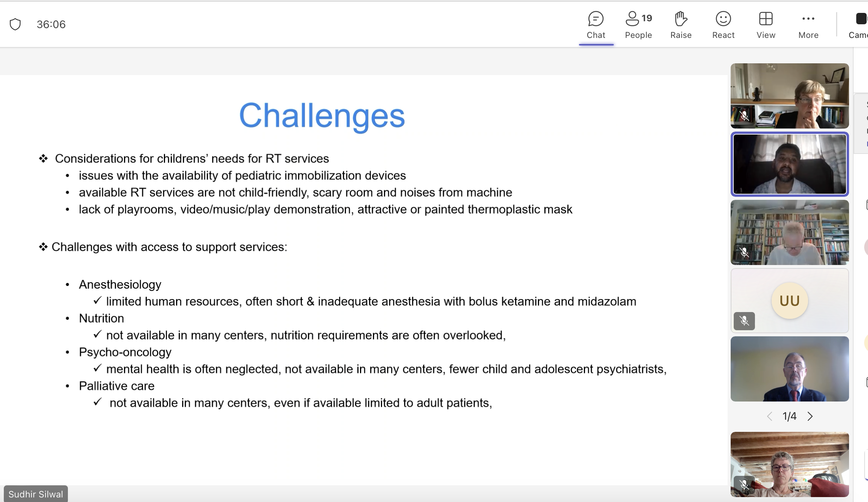Click 'Considerations for childrens' needs for RT services'
868x502 pixels.
192,158
